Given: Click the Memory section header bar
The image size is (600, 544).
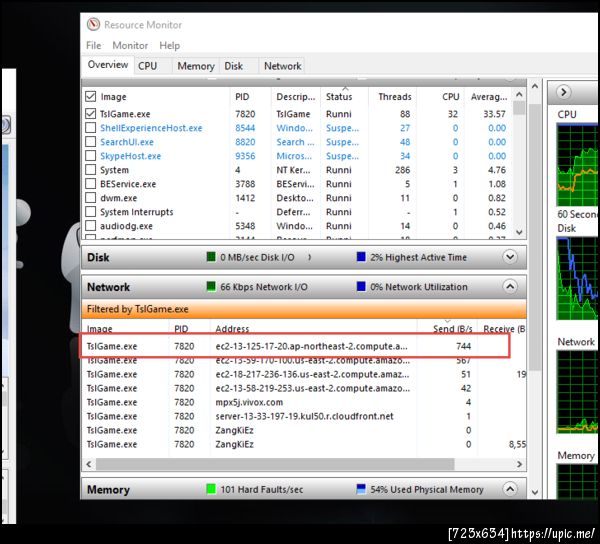Looking at the screenshot, I should tap(304, 489).
